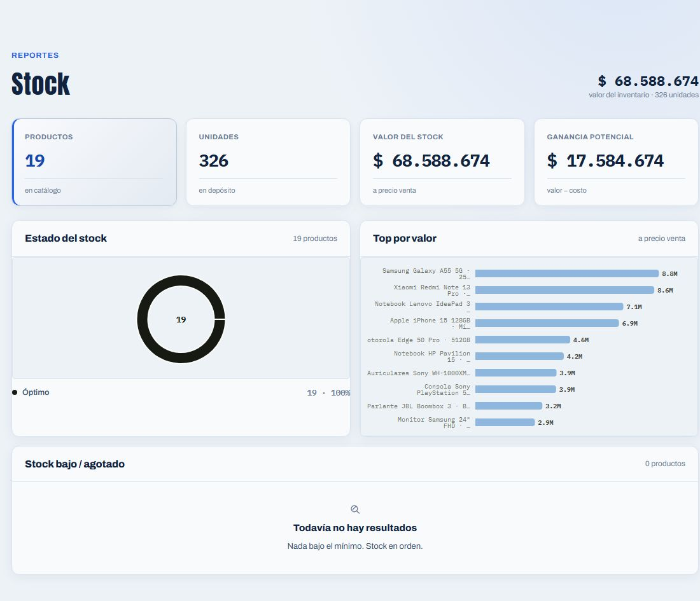Image resolution: width=700 pixels, height=601 pixels.
Task: Click the Samsung Galaxy A55 5G bar
Action: click(x=567, y=273)
